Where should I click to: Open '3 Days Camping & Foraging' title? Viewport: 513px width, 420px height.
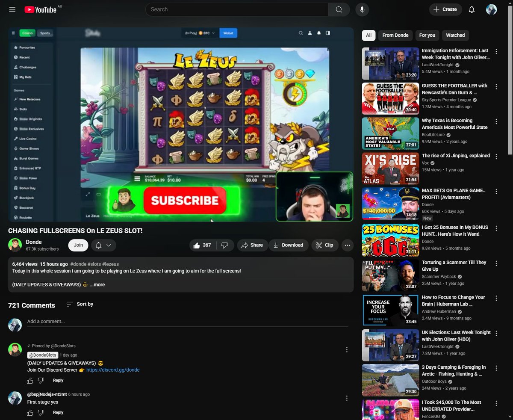454,370
